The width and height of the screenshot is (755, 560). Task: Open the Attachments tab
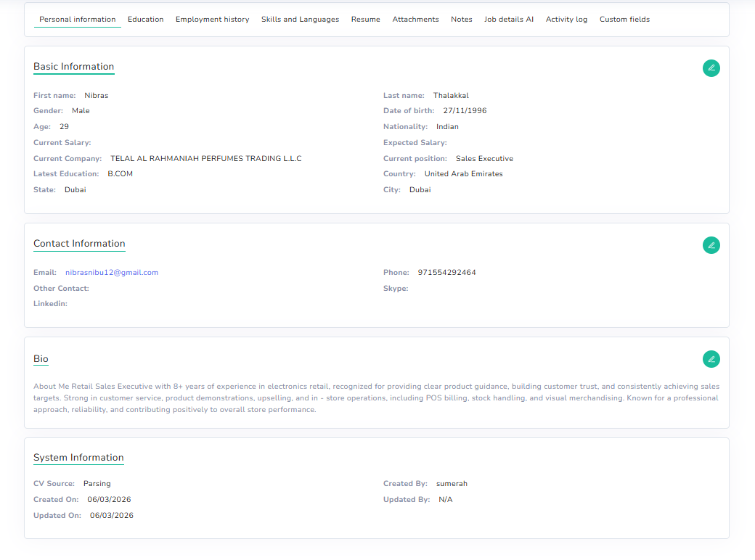click(x=415, y=19)
